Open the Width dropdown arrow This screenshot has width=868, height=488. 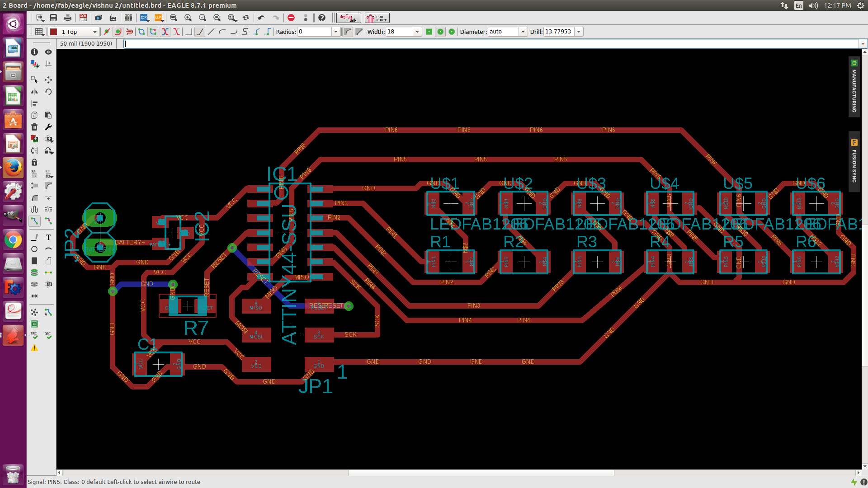click(417, 32)
